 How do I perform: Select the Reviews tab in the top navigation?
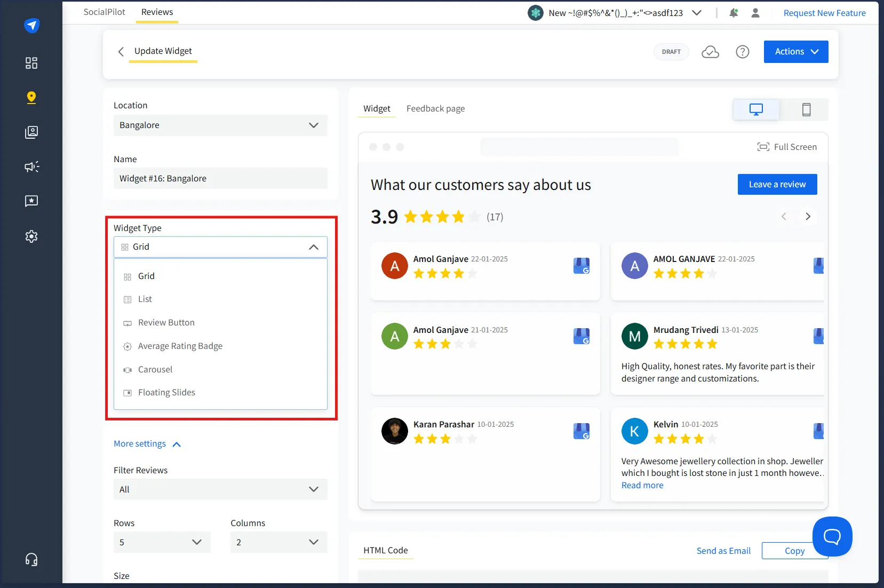(x=156, y=11)
